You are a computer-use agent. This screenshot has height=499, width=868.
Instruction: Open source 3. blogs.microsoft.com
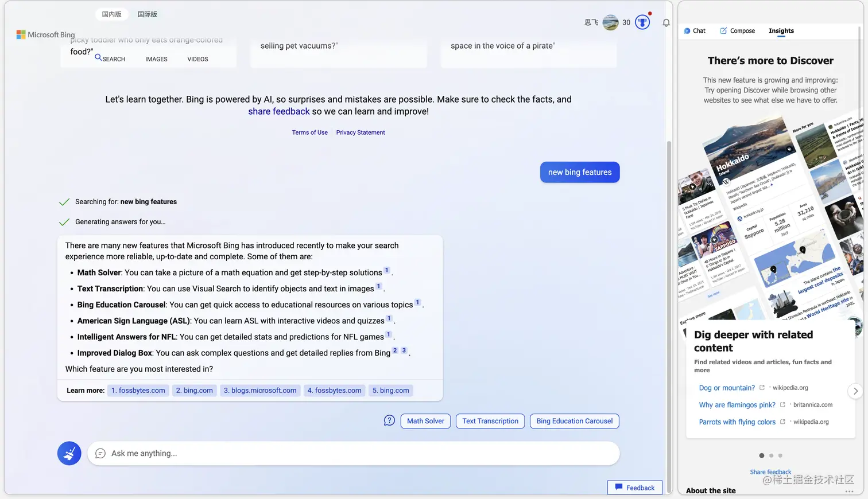click(260, 391)
